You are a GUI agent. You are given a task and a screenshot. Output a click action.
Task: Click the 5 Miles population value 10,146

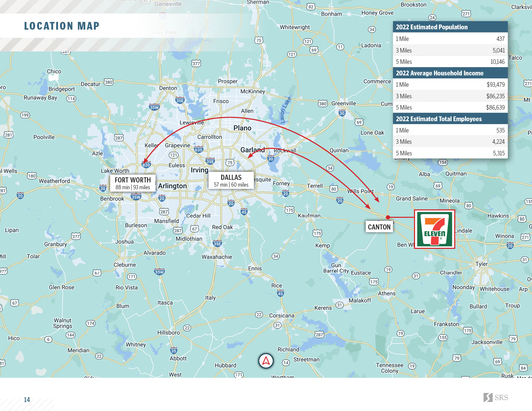[498, 62]
